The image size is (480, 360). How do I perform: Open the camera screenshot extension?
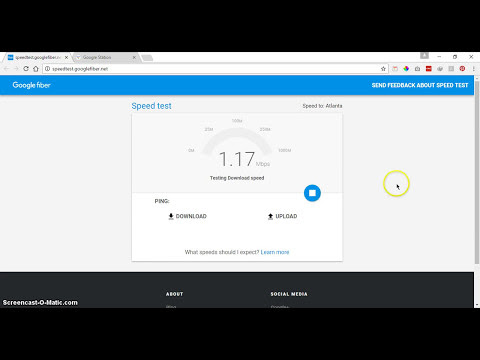pos(417,69)
